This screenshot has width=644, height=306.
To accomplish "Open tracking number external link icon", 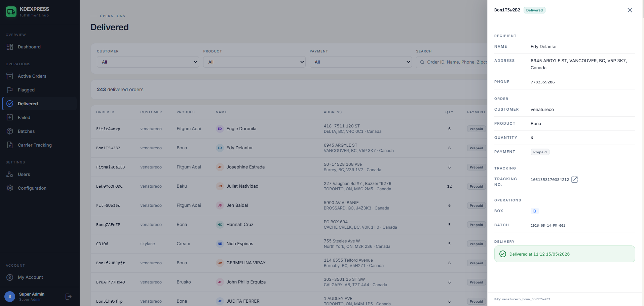I will click(574, 179).
